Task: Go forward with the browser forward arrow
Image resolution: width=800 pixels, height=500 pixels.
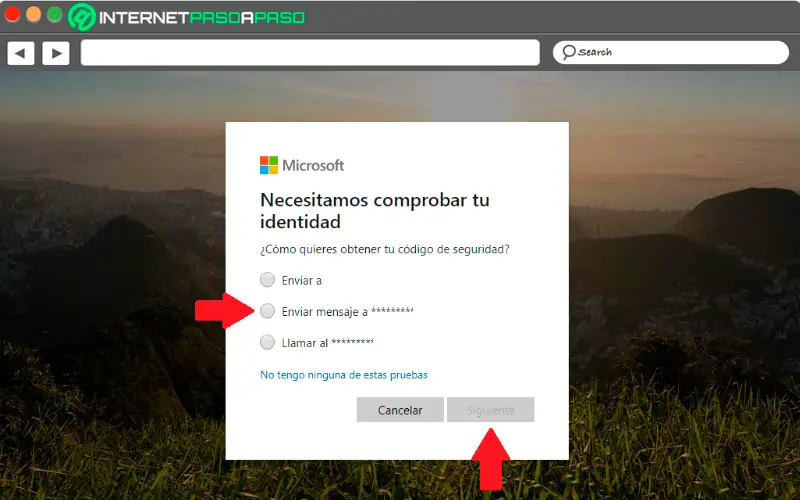Action: coord(56,53)
